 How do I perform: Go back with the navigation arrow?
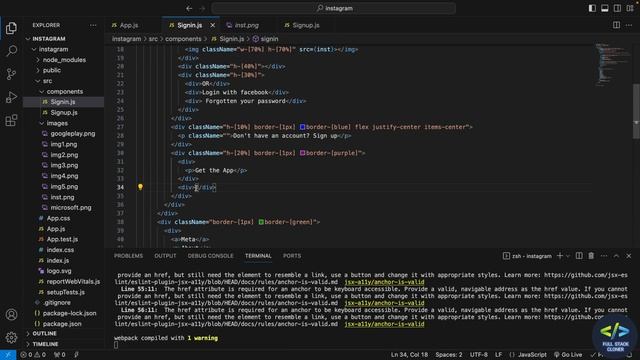[x=189, y=8]
